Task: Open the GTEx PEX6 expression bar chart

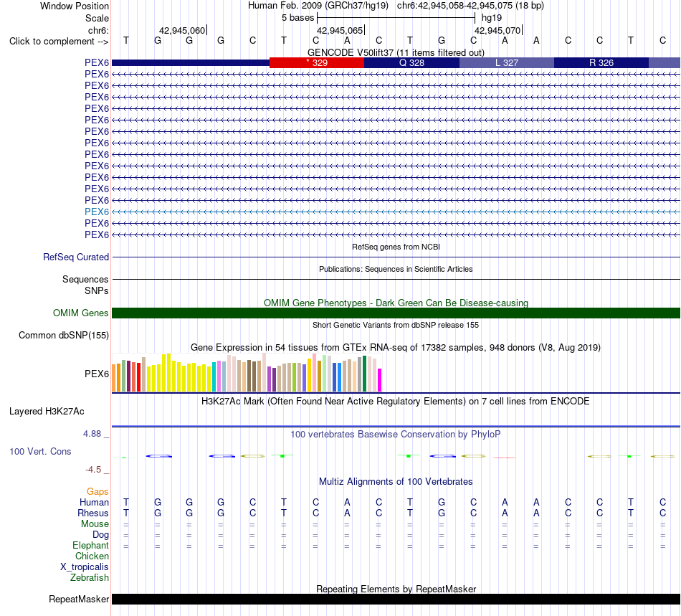Action: (247, 373)
